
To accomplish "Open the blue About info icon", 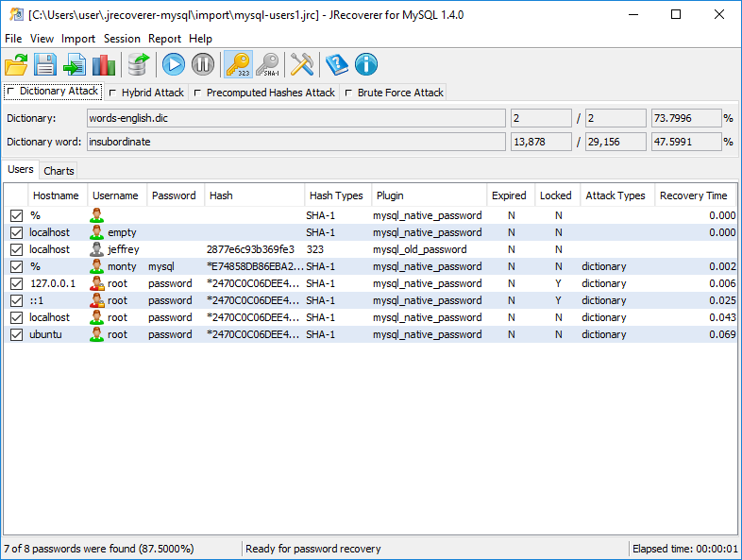I will point(365,64).
